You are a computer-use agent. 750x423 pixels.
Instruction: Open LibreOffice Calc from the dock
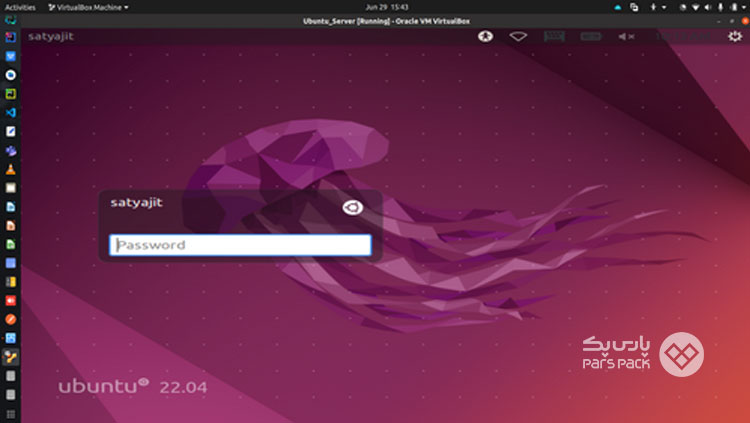click(11, 244)
